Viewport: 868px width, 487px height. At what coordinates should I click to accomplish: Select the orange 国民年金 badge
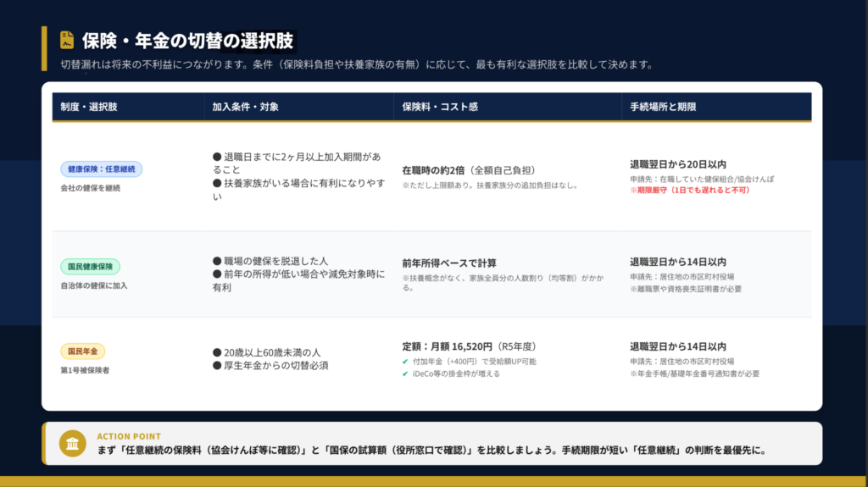(82, 351)
